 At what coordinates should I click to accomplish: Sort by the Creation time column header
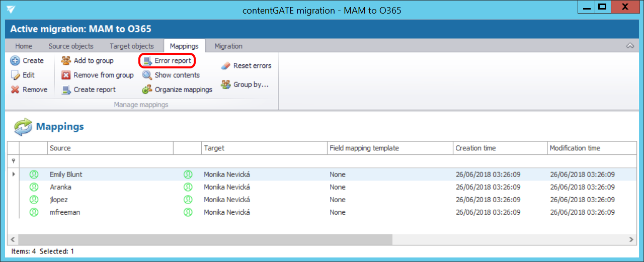point(475,148)
